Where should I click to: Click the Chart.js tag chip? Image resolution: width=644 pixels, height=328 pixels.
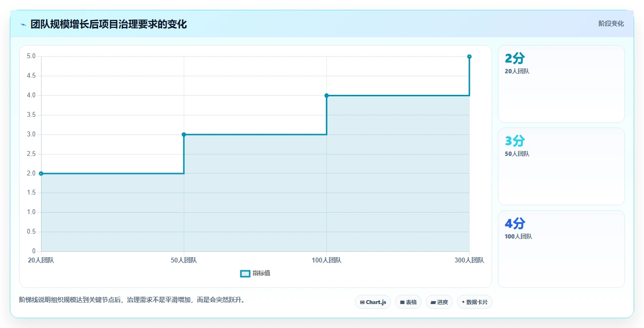pos(373,302)
